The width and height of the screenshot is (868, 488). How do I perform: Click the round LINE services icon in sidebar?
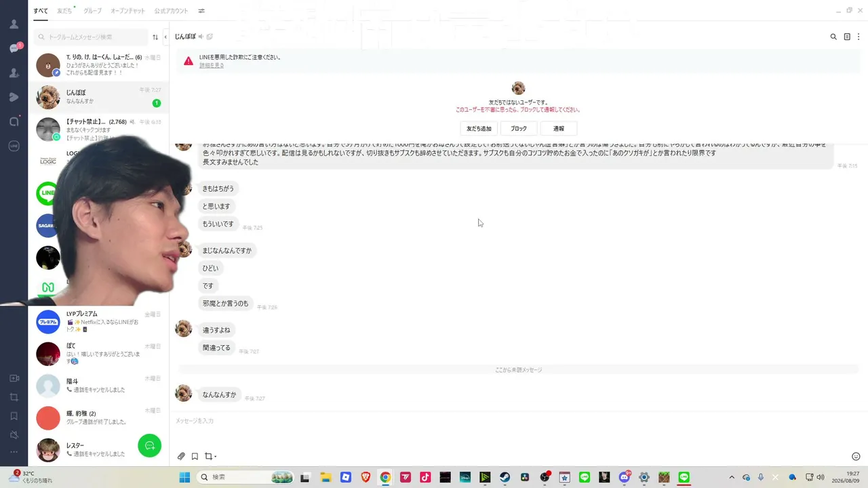[14, 146]
